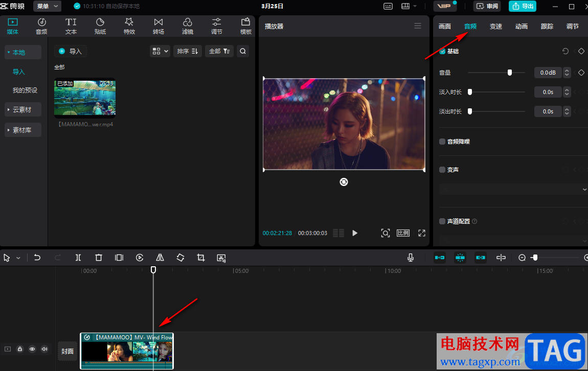The image size is (588, 371).
Task: Open the 特效 effects tab
Action: [x=129, y=26]
